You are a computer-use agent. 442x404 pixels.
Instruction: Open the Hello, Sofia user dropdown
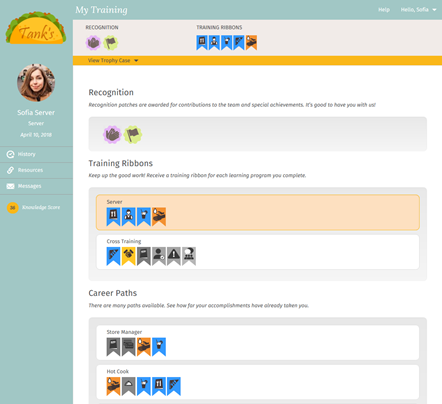[x=418, y=10]
